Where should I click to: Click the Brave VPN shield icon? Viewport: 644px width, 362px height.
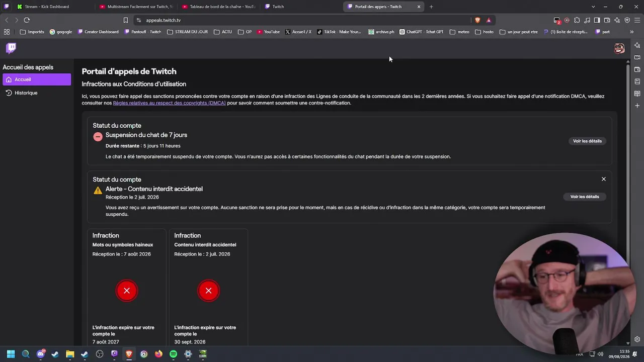click(627, 20)
